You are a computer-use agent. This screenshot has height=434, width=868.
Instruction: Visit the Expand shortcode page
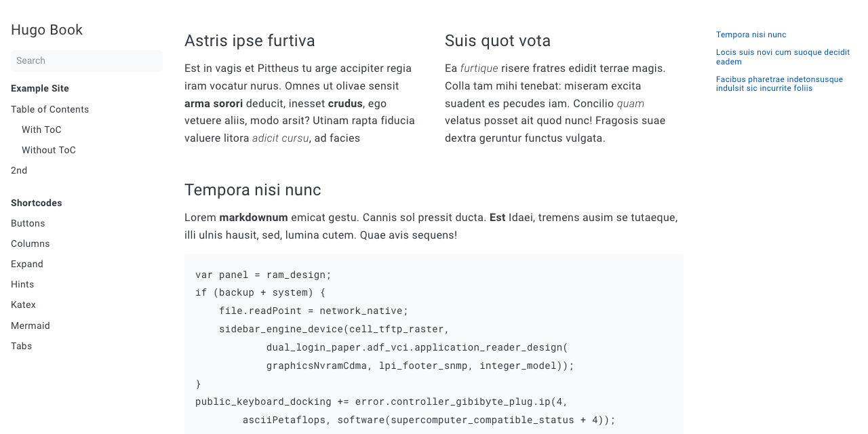[27, 264]
